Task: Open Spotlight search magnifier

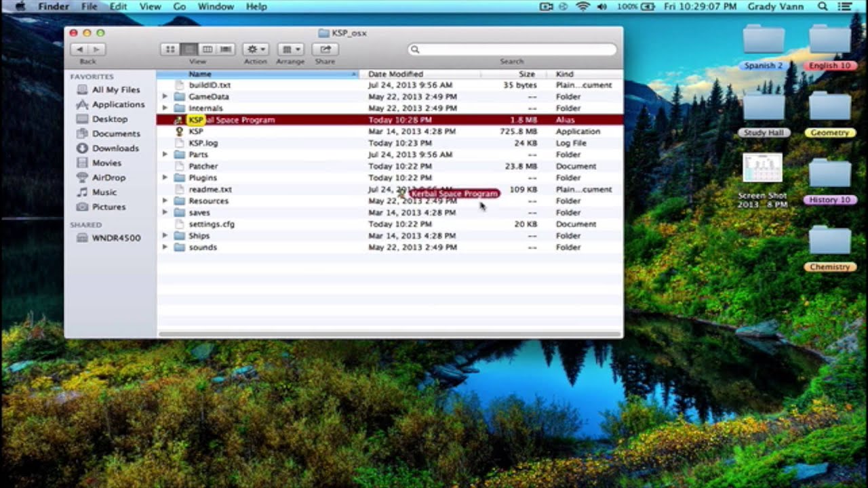Action: point(823,6)
